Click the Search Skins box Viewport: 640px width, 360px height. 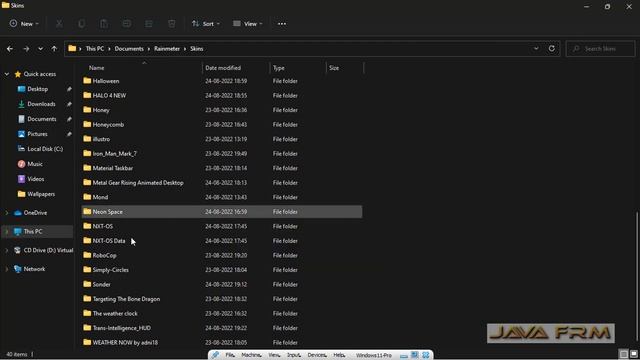point(600,49)
